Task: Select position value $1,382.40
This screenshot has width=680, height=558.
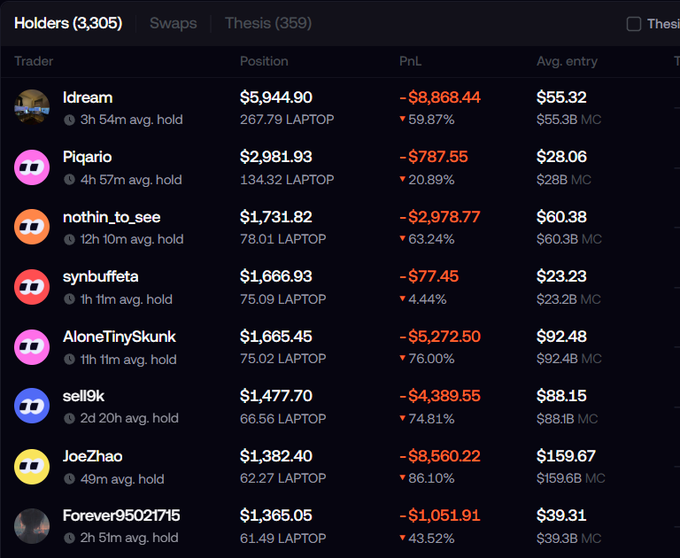Action: click(x=276, y=456)
